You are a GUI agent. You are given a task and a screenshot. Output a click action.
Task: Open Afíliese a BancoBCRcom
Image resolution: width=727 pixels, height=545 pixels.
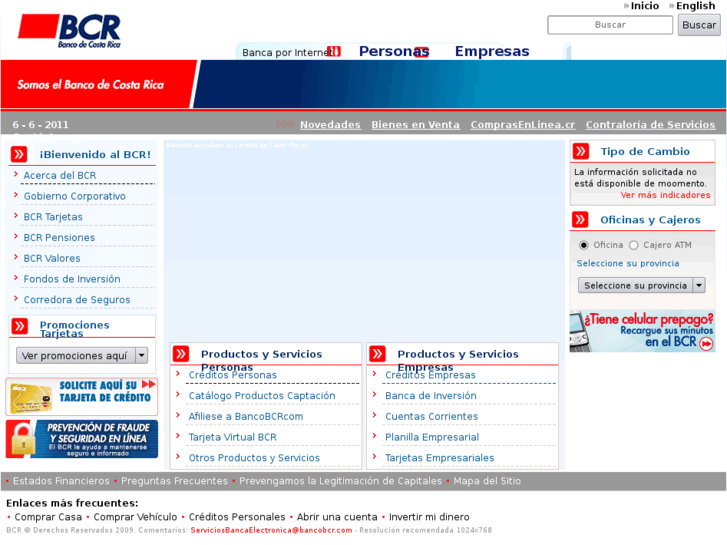[246, 417]
